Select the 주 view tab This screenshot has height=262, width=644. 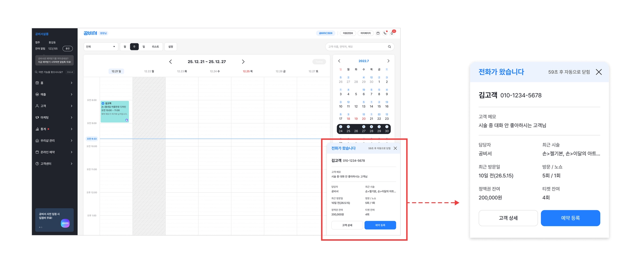coord(134,47)
